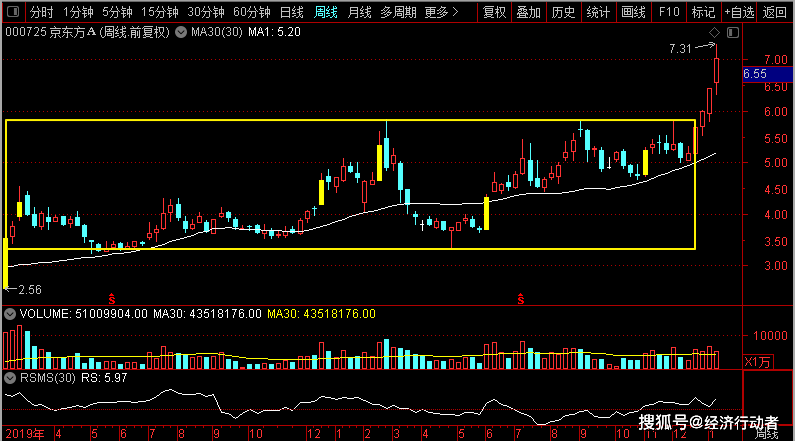Screen dimensions: 795x441
Task: Switch to the 月线 monthly chart
Action: coord(359,12)
